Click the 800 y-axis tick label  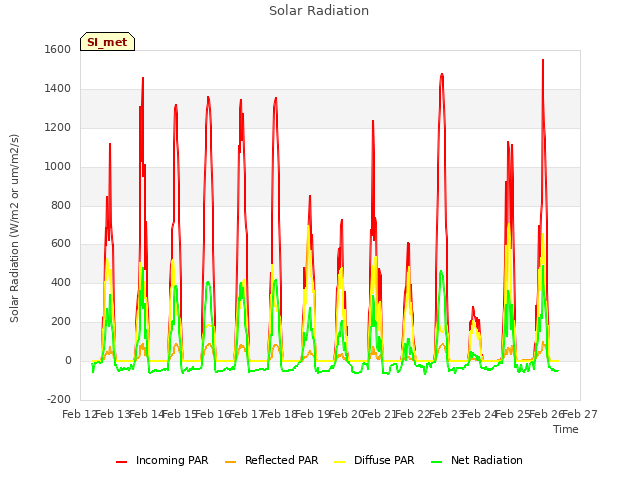pyautogui.click(x=61, y=206)
